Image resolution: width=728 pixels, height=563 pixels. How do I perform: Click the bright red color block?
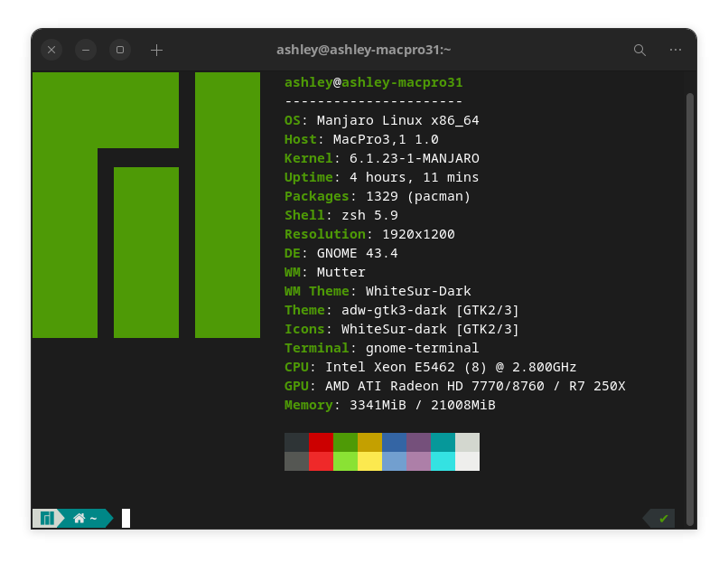[x=321, y=461]
